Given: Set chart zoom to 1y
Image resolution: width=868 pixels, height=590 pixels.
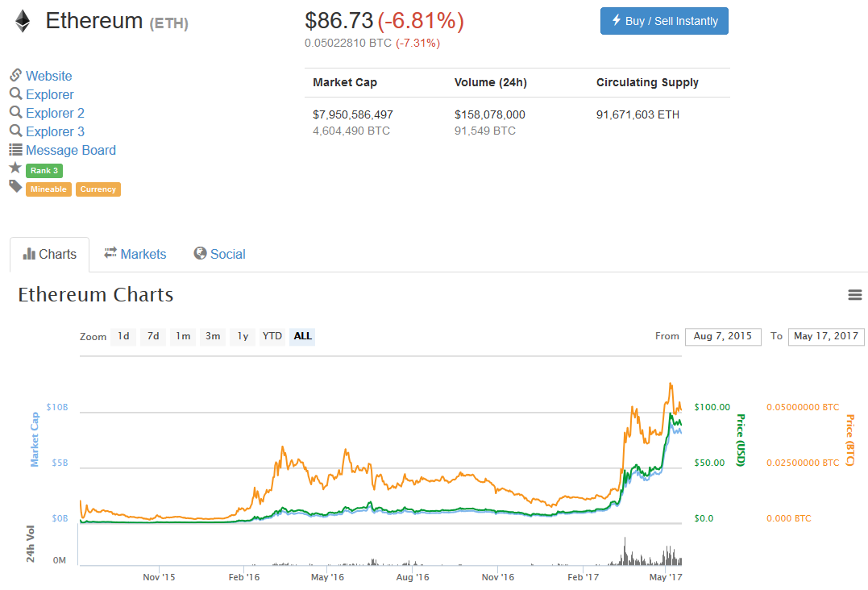Looking at the screenshot, I should [x=243, y=336].
